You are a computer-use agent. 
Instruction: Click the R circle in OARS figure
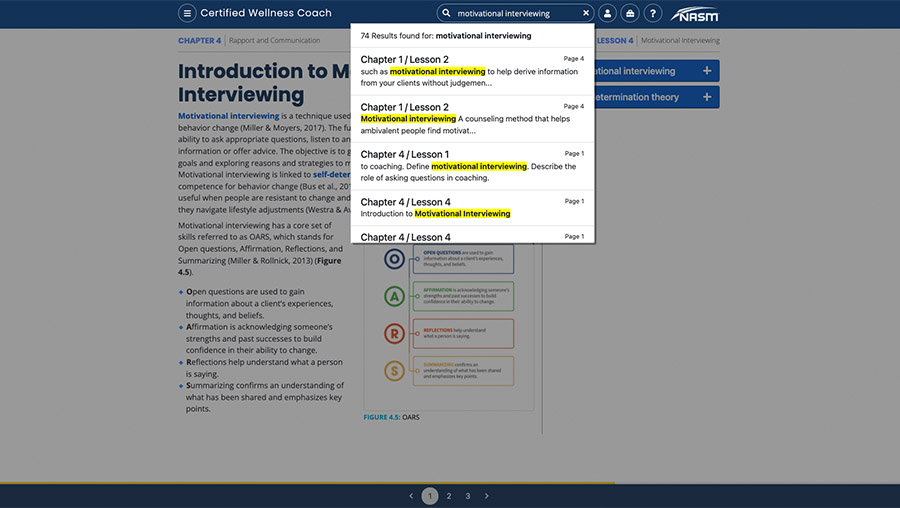[x=394, y=334]
